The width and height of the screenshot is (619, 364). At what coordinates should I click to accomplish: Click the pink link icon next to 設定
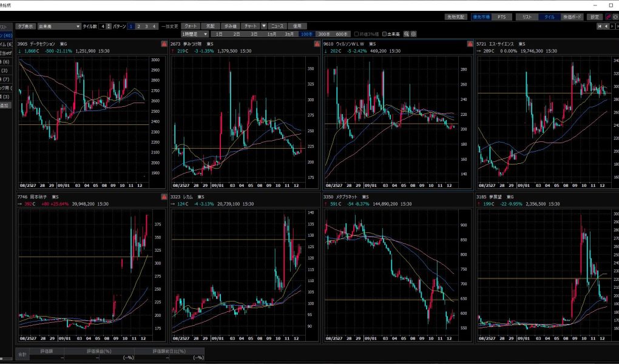coord(608,17)
